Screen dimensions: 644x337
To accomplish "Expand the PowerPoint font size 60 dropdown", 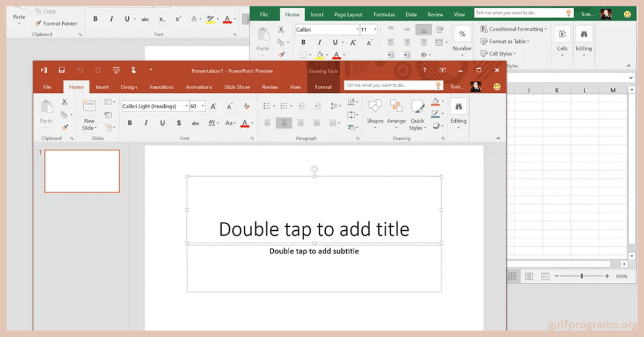I will click(x=203, y=106).
